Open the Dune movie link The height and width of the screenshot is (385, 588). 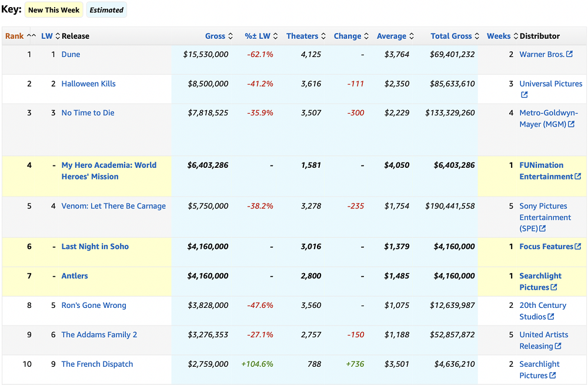71,54
